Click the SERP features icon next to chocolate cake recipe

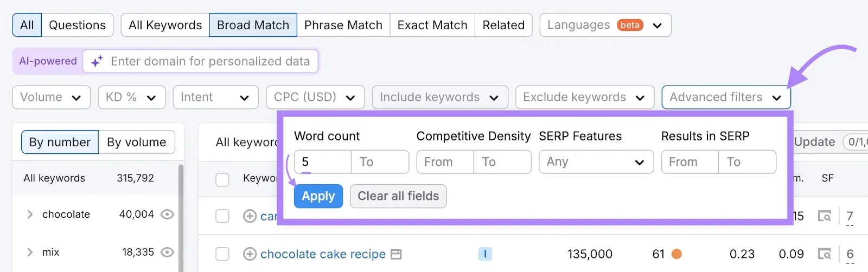[397, 254]
